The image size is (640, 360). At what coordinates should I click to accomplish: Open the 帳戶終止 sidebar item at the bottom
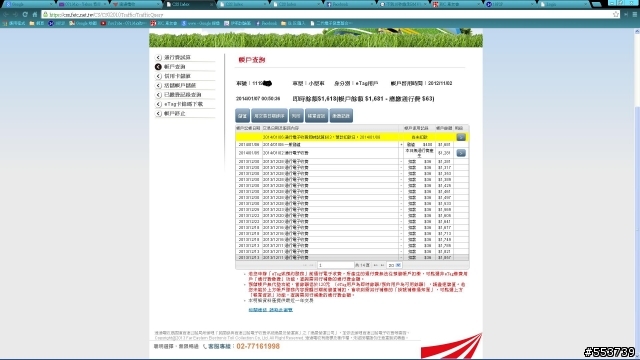point(175,113)
